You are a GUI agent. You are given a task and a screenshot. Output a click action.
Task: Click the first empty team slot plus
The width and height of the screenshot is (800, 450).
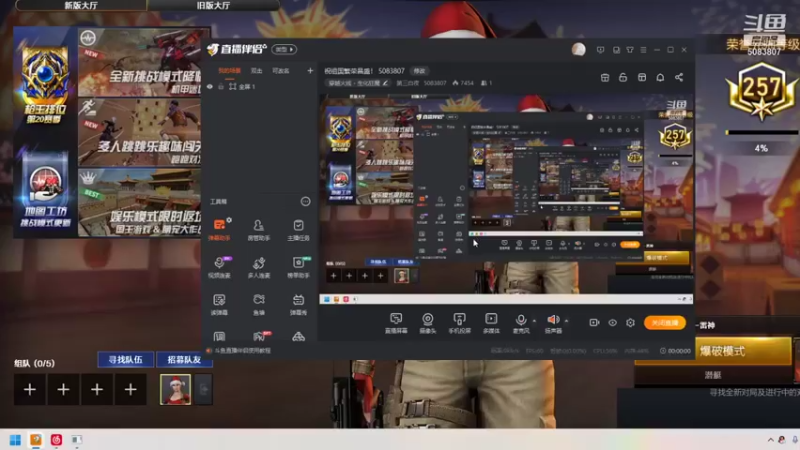click(x=30, y=390)
